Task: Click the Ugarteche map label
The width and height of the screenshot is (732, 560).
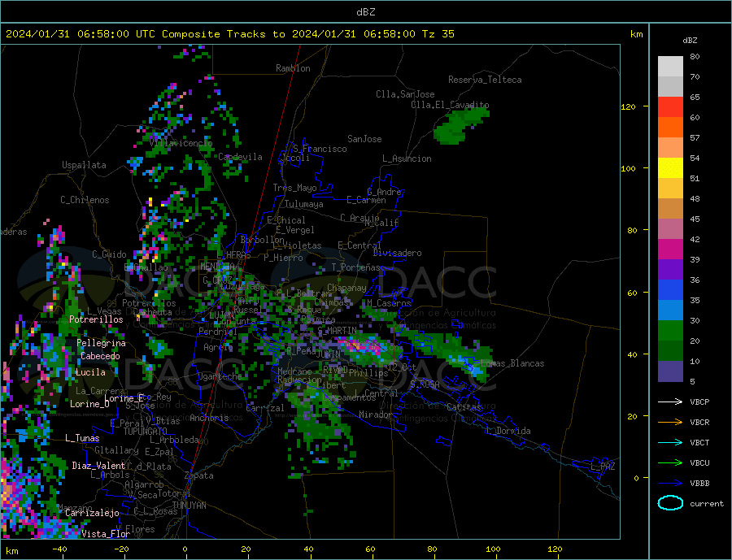Action: click(x=220, y=376)
